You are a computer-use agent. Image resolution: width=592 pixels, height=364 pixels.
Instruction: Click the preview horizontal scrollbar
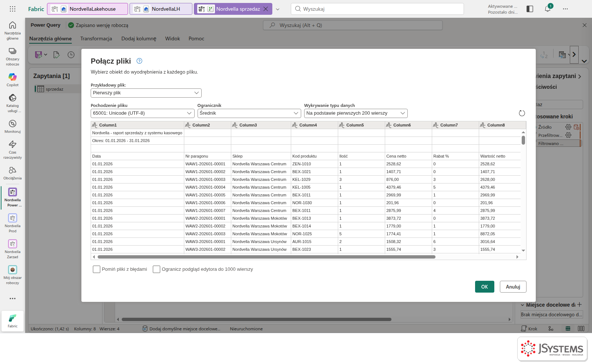(x=266, y=257)
